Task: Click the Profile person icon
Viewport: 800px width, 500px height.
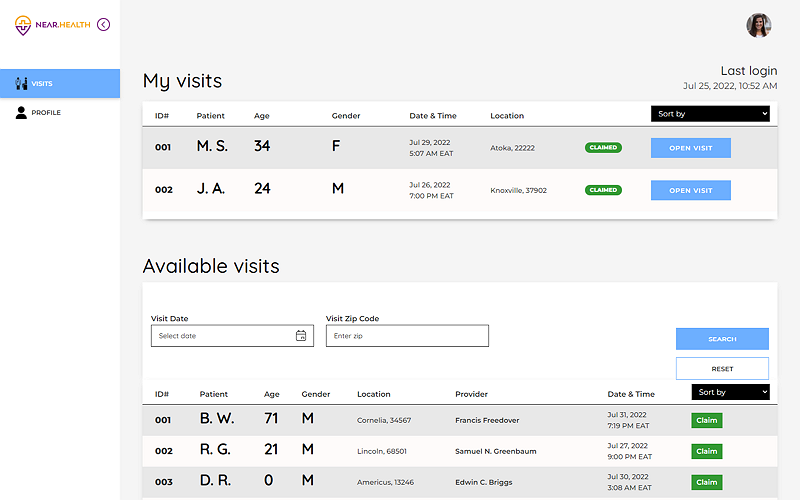Action: 21,113
